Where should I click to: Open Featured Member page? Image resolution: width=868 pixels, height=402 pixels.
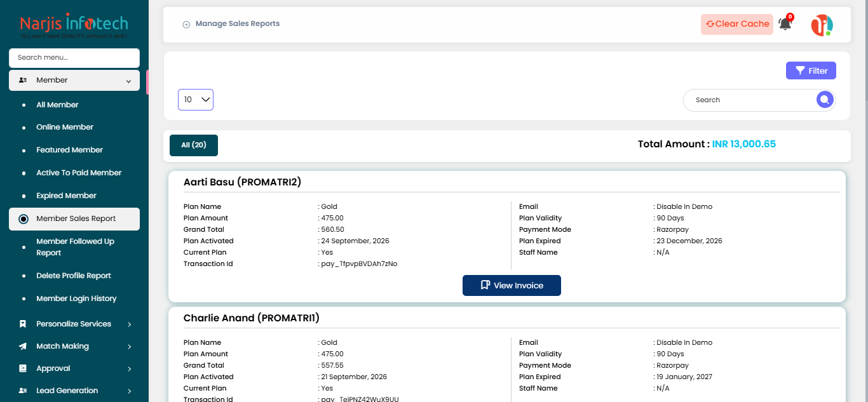tap(69, 150)
